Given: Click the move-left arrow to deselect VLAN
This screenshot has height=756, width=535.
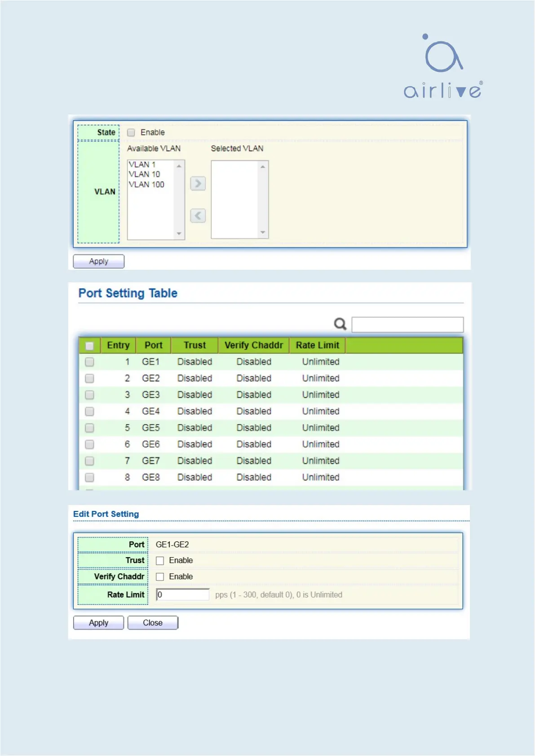Looking at the screenshot, I should tap(198, 216).
